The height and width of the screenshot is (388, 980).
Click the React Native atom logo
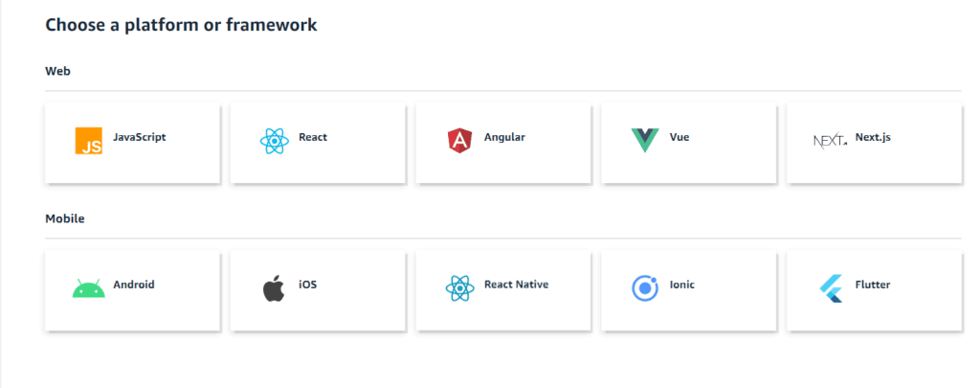pyautogui.click(x=460, y=288)
